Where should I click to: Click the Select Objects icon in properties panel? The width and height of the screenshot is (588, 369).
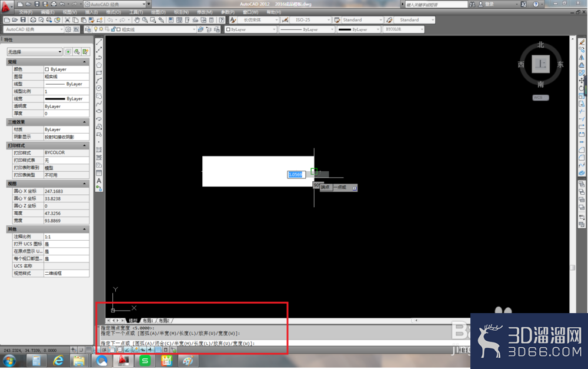click(x=77, y=52)
